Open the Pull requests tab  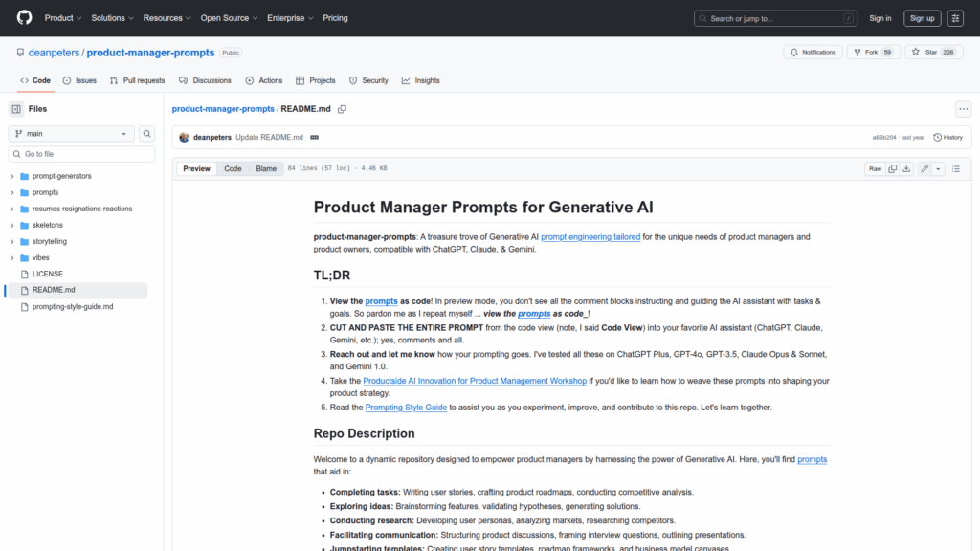[x=138, y=80]
